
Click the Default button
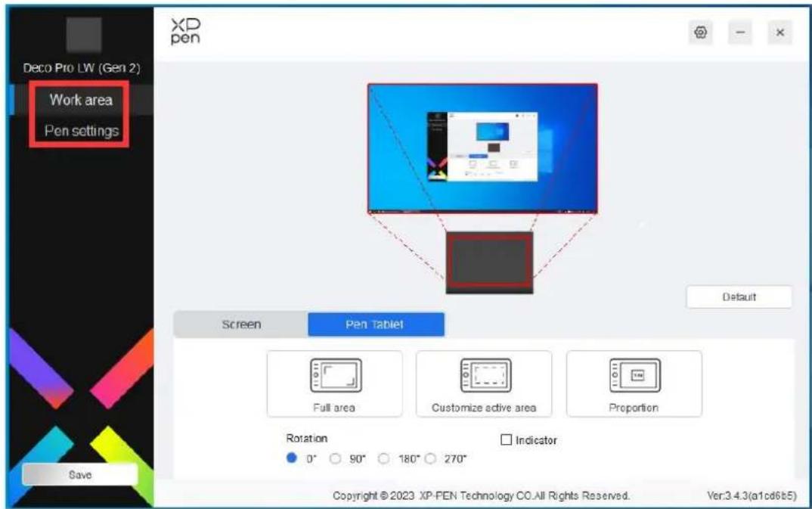(739, 296)
